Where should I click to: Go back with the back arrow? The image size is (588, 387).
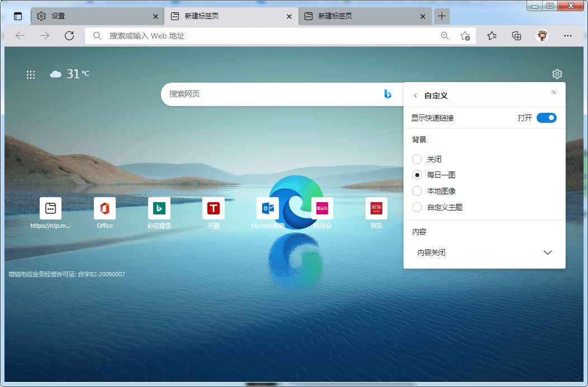20,36
